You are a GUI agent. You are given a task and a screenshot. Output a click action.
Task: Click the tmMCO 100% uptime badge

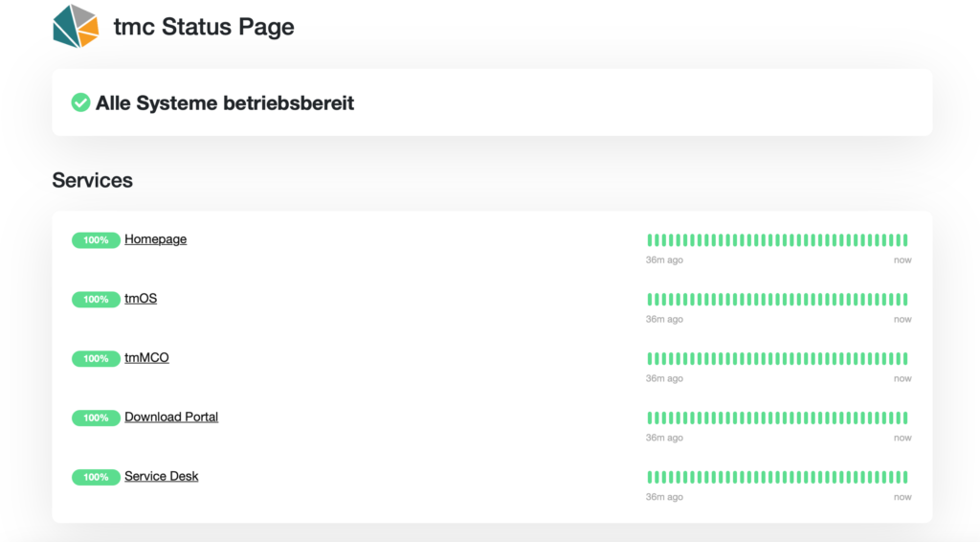pyautogui.click(x=96, y=359)
